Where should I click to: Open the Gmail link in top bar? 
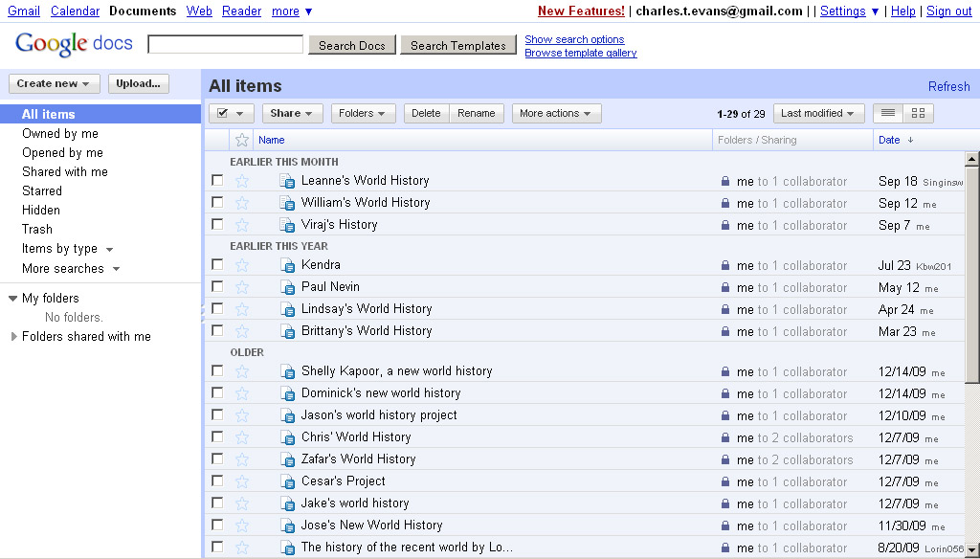24,11
